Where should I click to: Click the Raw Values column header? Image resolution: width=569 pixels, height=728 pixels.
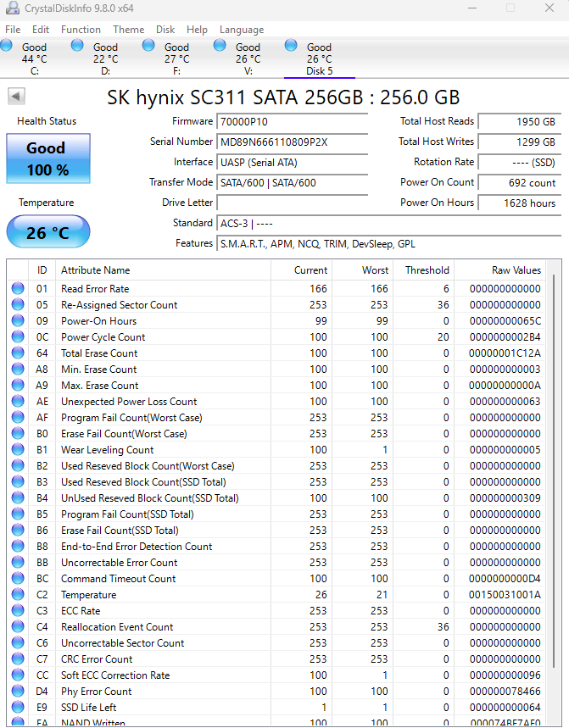tap(499, 270)
